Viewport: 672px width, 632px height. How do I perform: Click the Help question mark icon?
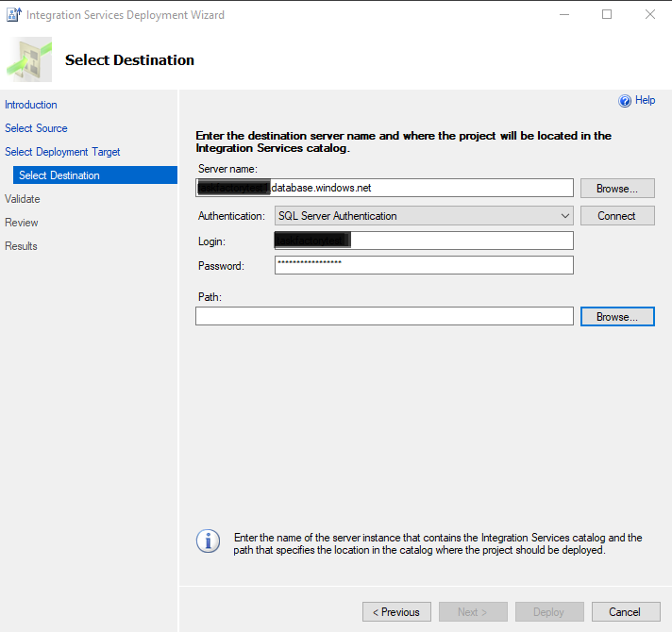click(x=625, y=101)
